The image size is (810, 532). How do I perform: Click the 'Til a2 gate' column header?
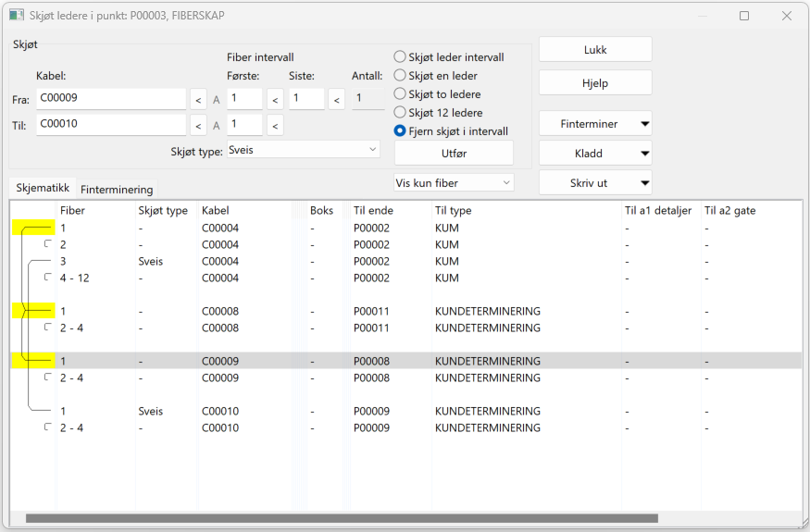pyautogui.click(x=730, y=210)
